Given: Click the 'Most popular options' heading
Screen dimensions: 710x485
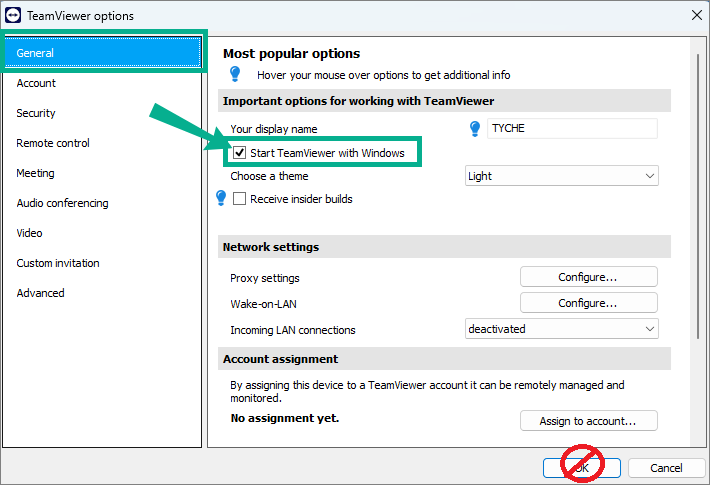Looking at the screenshot, I should click(292, 53).
